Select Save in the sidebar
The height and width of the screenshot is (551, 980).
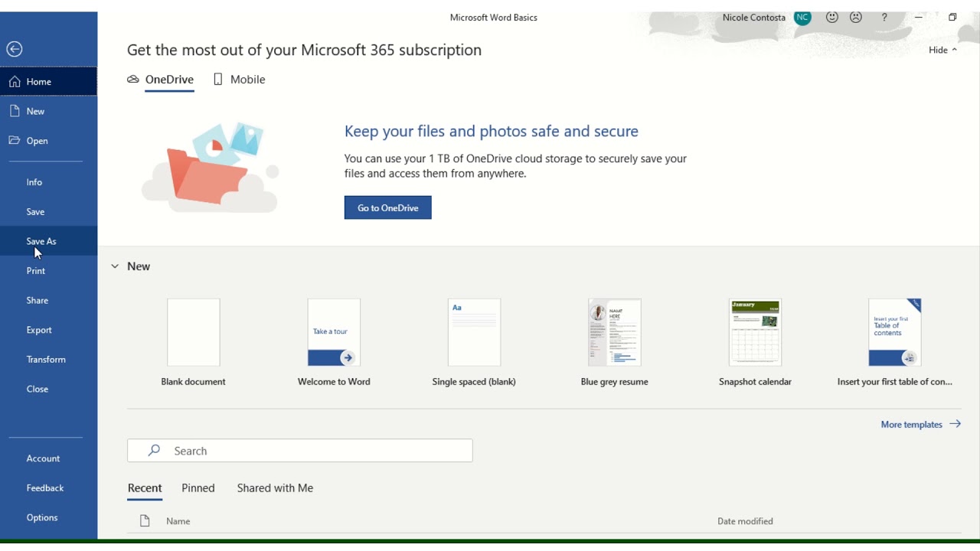click(x=48, y=212)
